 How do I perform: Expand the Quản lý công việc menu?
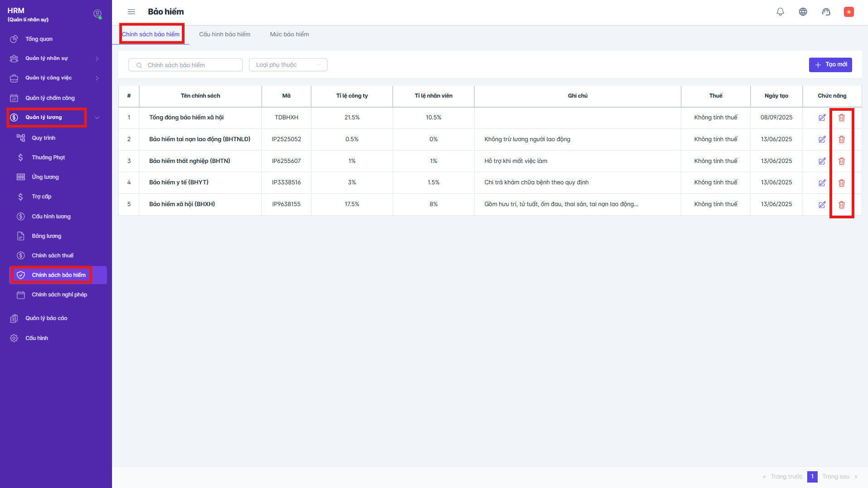coord(54,78)
